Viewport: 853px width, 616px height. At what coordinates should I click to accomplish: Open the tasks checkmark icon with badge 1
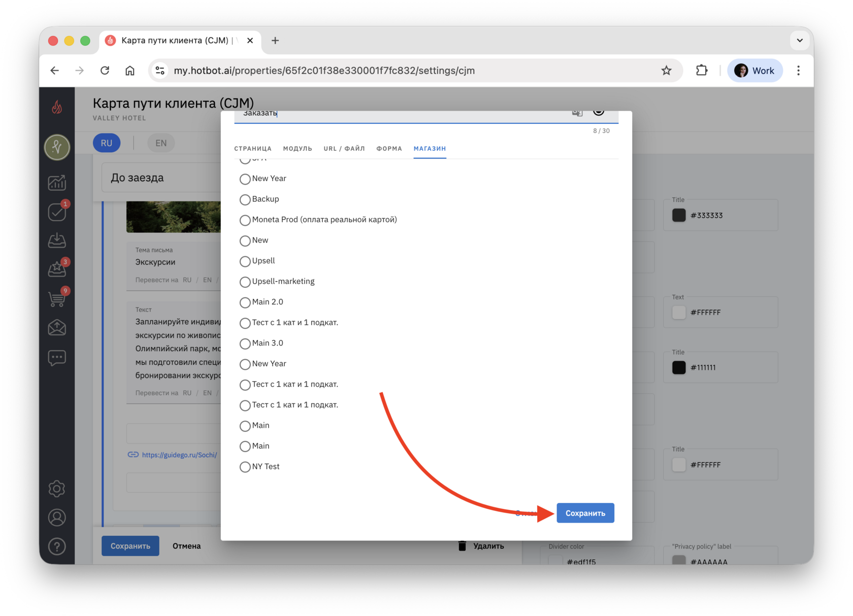point(57,212)
